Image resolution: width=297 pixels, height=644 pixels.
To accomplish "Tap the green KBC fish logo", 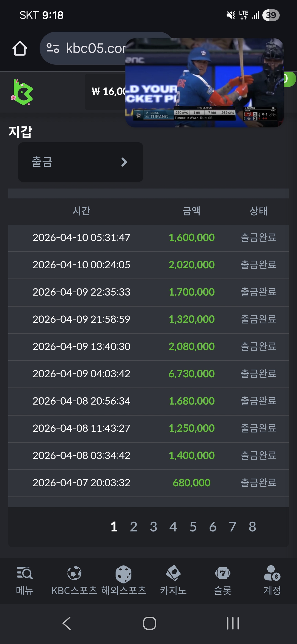I will pos(23,92).
